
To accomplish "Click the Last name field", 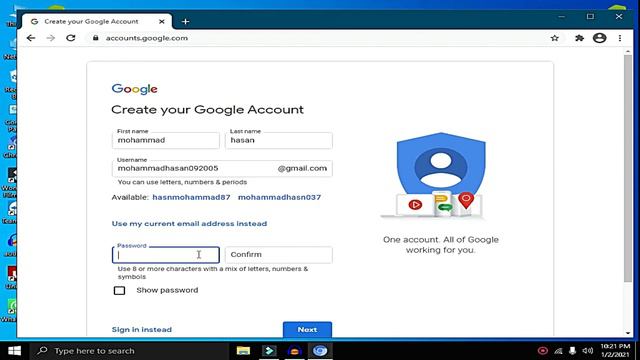I will [x=279, y=140].
